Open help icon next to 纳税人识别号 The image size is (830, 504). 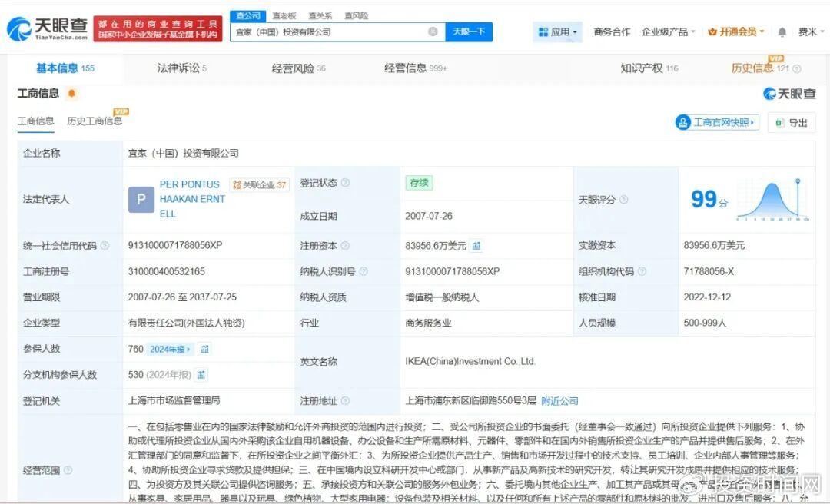click(363, 271)
